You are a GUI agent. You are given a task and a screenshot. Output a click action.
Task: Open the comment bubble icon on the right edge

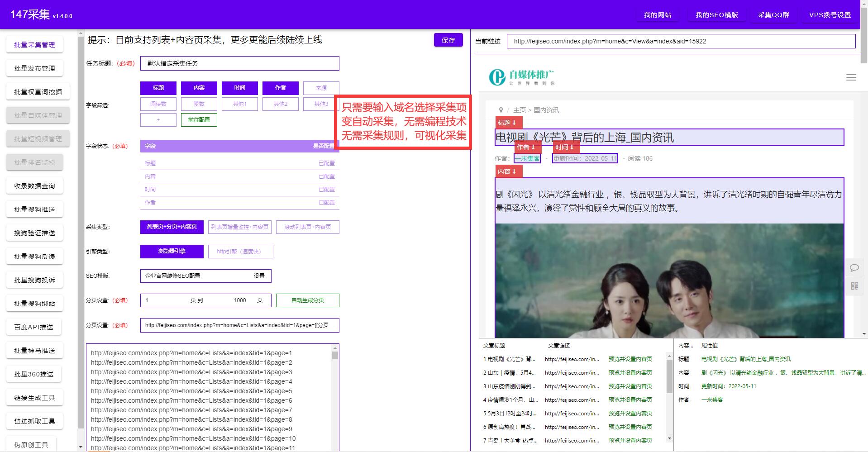click(x=854, y=268)
